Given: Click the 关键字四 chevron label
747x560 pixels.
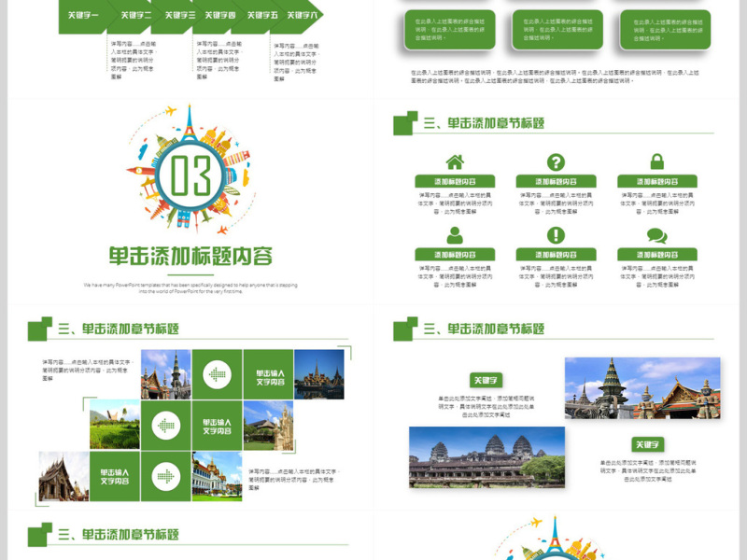Looking at the screenshot, I should click(220, 16).
